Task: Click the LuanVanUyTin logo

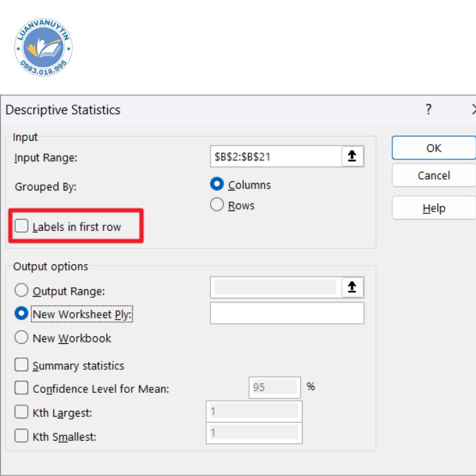Action: (43, 48)
